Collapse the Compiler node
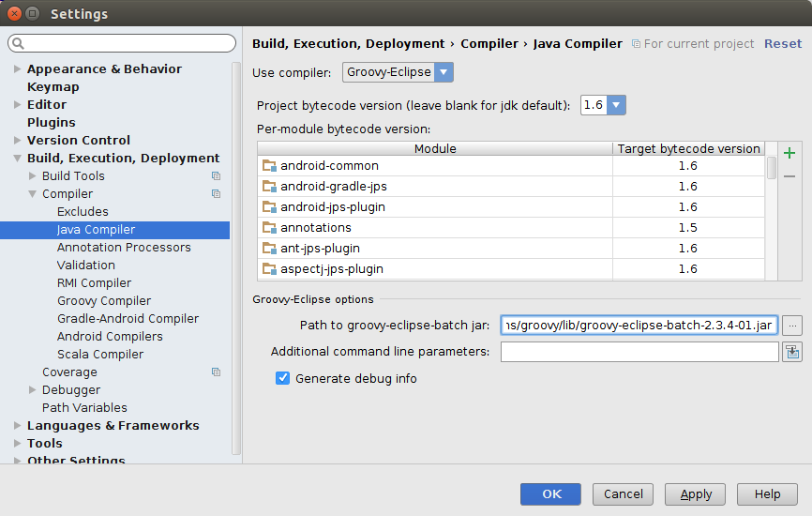 [32, 194]
